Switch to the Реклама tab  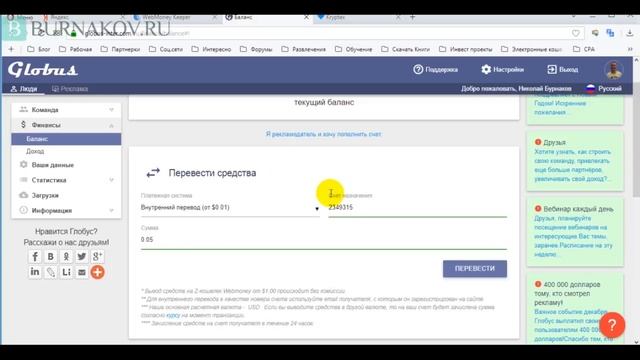point(70,89)
